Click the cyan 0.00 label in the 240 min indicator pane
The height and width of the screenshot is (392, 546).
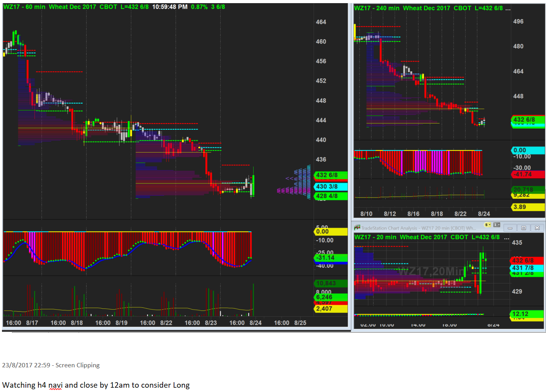[528, 150]
